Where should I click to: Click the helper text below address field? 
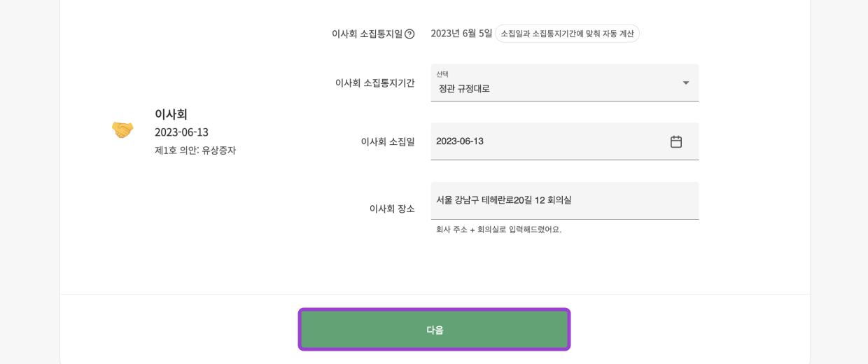click(498, 229)
